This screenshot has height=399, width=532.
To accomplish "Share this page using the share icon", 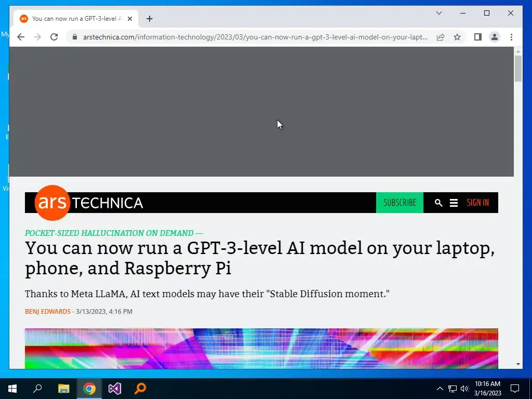I will point(441,37).
